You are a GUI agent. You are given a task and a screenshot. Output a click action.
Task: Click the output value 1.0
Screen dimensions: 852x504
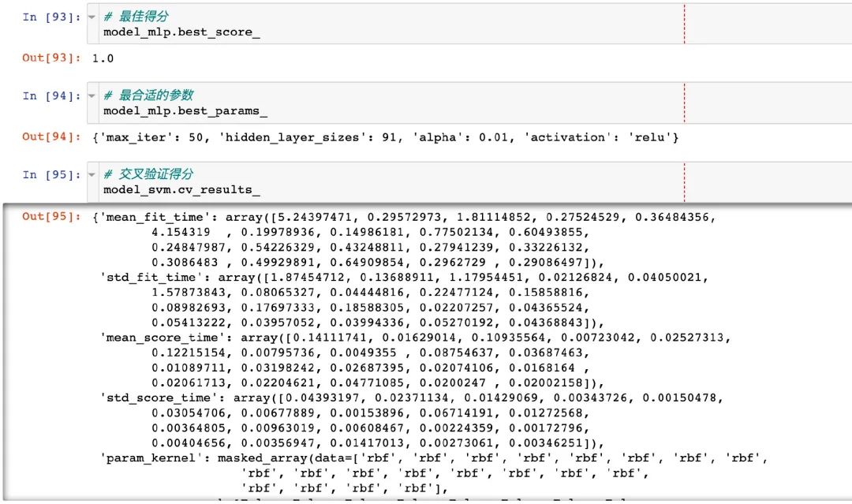[103, 58]
